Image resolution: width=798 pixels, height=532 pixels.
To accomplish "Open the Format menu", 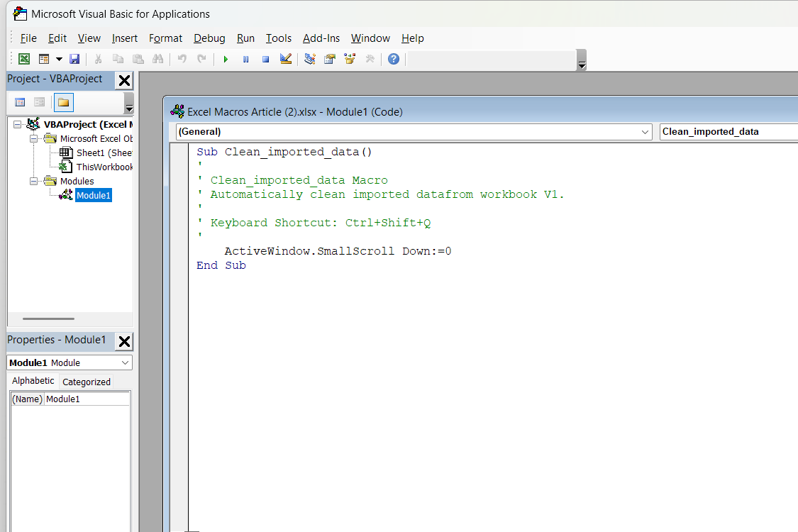I will point(165,38).
